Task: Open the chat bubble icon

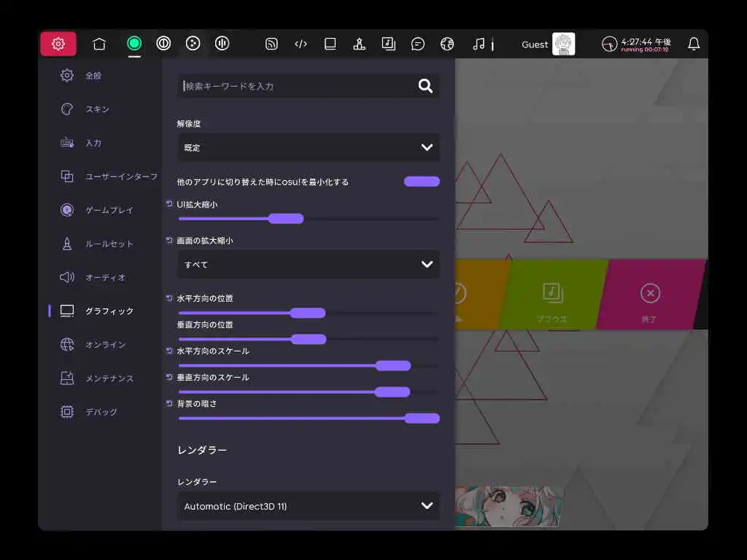Action: 418,44
